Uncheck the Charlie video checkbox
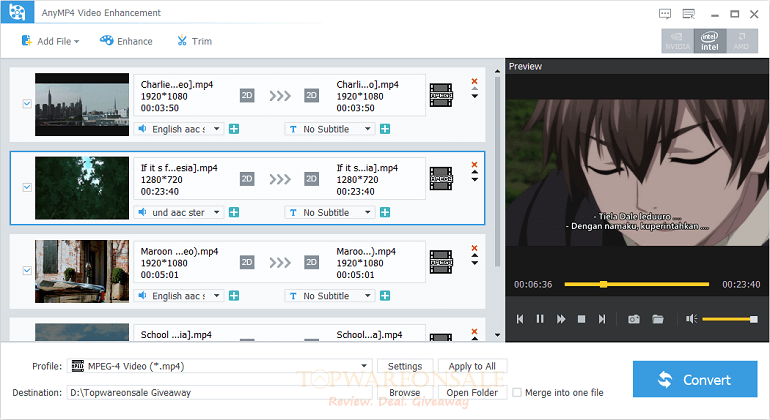770x420 pixels. 27,104
